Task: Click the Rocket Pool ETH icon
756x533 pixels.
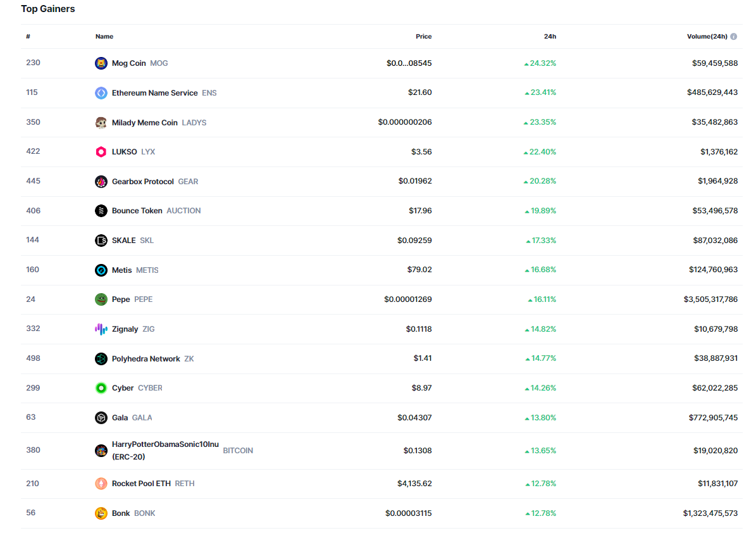Action: click(x=101, y=484)
